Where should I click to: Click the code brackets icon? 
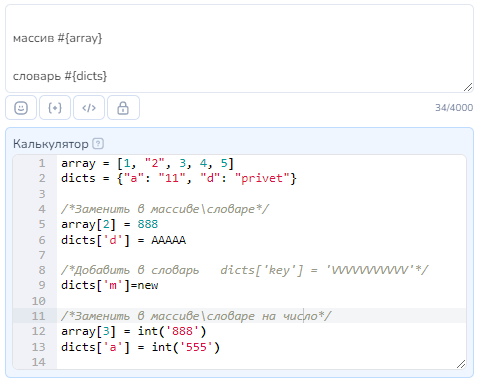click(x=89, y=108)
